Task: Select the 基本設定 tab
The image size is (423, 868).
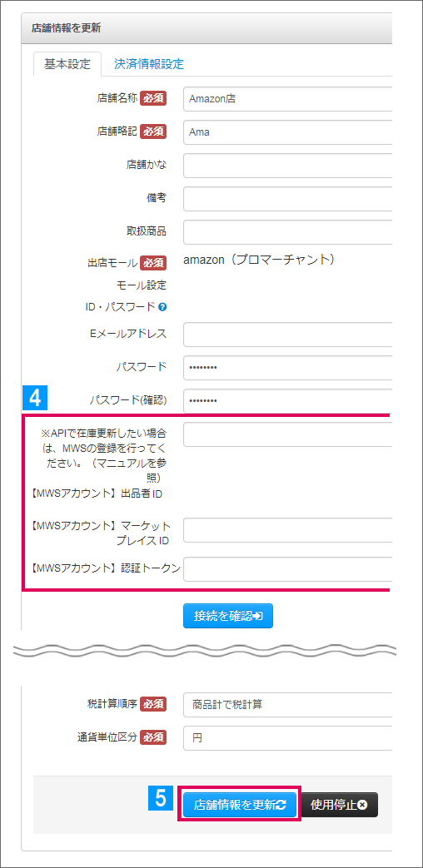Action: [67, 63]
